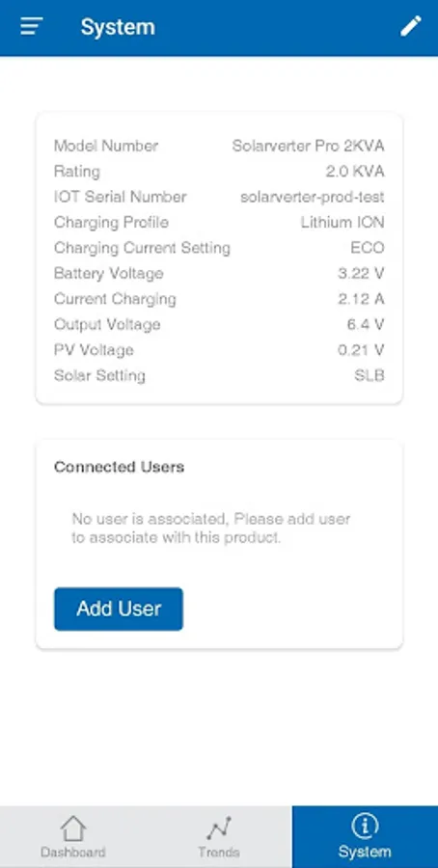This screenshot has width=438, height=868.
Task: Open the hamburger menu icon
Action: [x=32, y=27]
